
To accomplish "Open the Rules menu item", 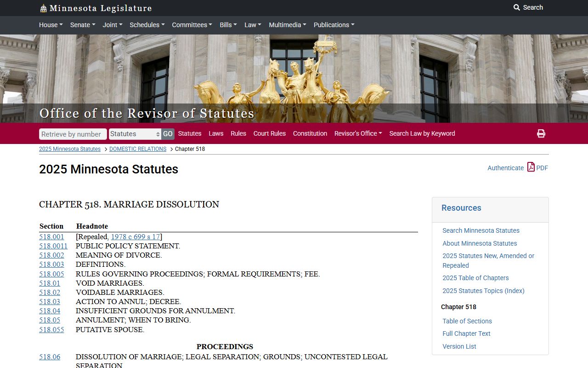I will coord(238,133).
